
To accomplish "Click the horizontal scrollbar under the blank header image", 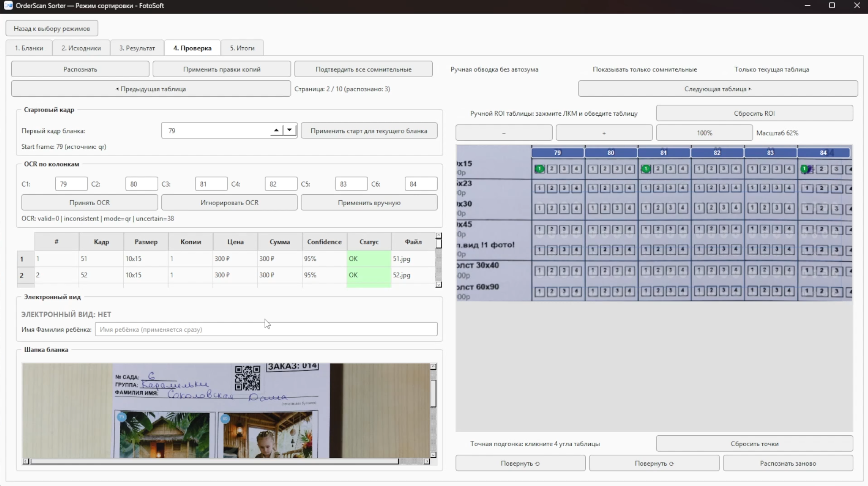I will pos(215,461).
